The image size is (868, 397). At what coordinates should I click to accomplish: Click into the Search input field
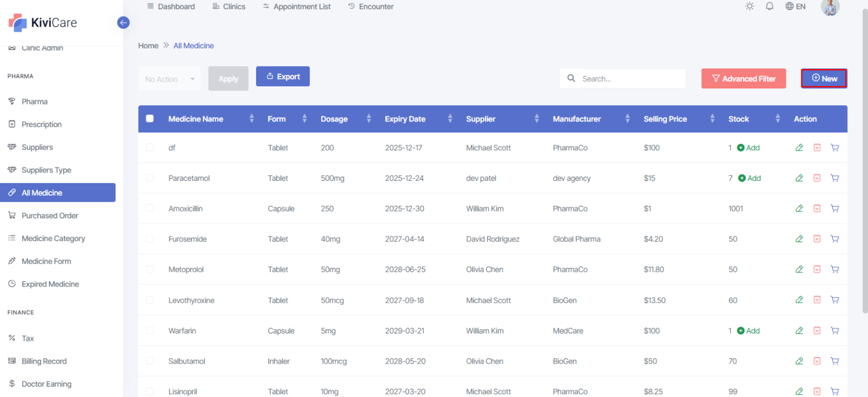point(630,79)
